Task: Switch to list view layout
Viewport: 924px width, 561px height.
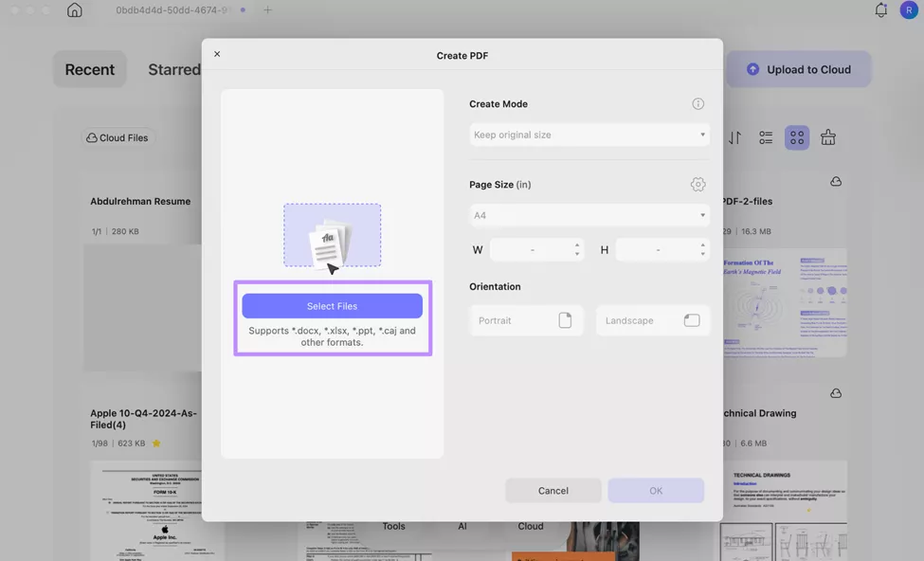Action: point(766,136)
